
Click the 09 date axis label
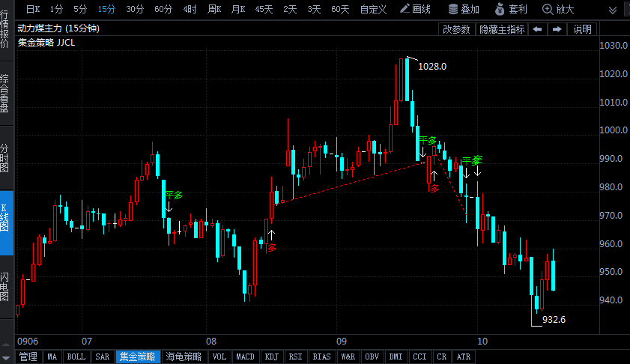(342, 342)
